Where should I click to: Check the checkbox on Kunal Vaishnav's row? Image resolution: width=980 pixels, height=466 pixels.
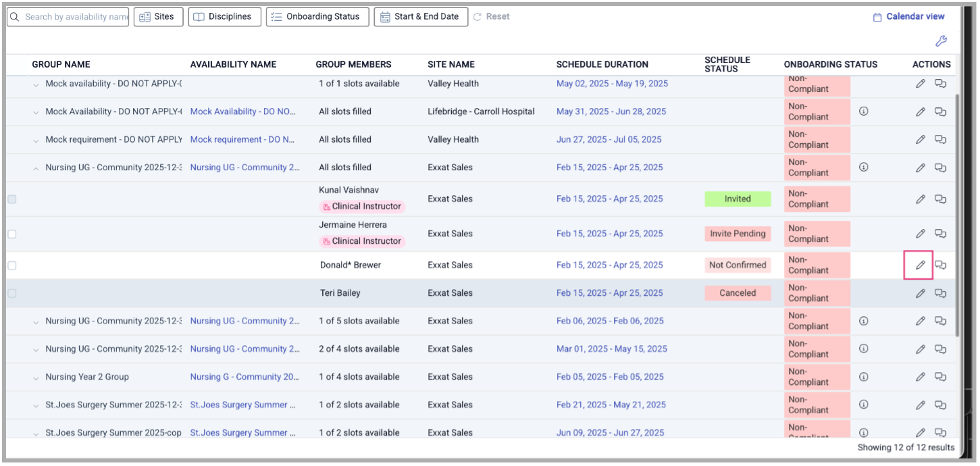pos(11,199)
